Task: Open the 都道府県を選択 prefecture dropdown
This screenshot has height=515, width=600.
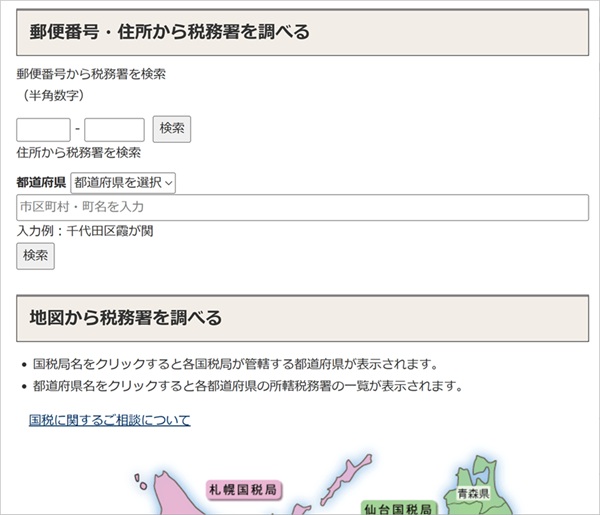Action: [x=123, y=183]
